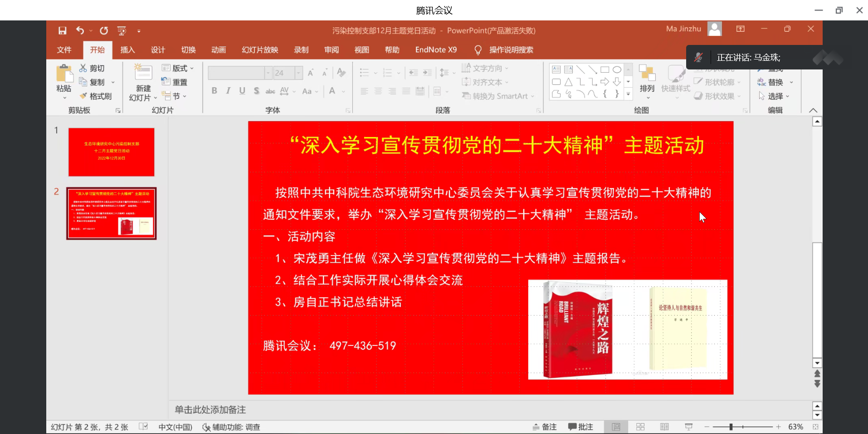Click the Format Painter brush
This screenshot has width=868, height=434.
96,96
